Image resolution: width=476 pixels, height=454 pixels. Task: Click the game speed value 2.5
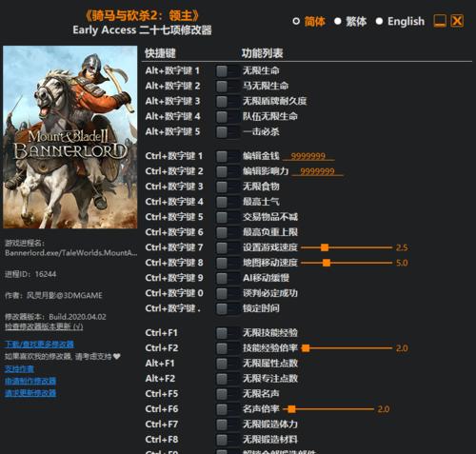coord(402,247)
